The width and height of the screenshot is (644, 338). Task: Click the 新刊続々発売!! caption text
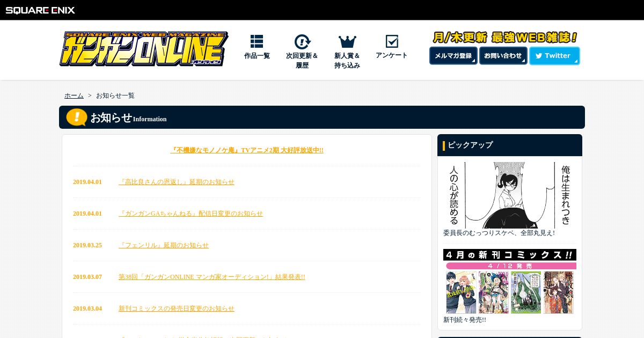[x=465, y=320]
